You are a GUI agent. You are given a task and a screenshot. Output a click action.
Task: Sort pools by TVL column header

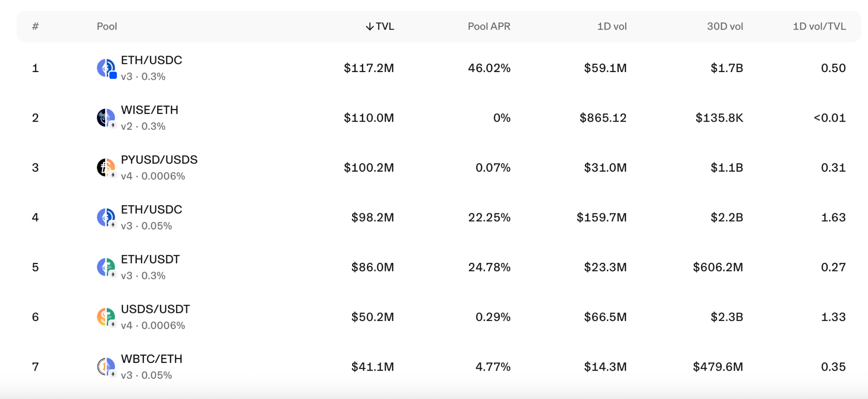(x=380, y=26)
